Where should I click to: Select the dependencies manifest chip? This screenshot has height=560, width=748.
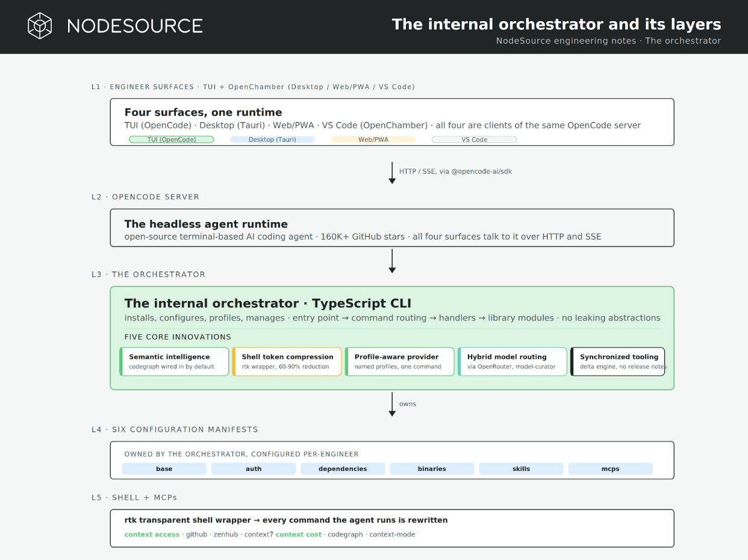[343, 468]
